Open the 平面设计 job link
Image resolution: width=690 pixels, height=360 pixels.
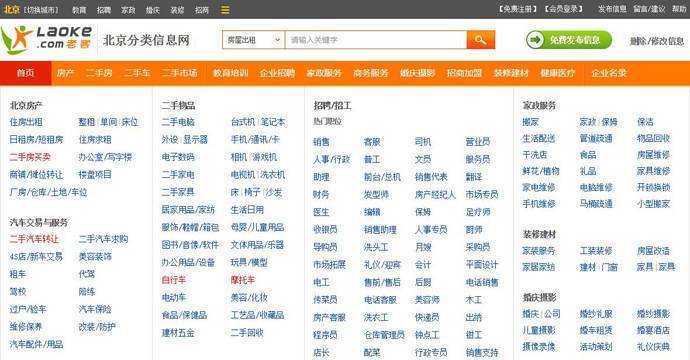tap(482, 264)
